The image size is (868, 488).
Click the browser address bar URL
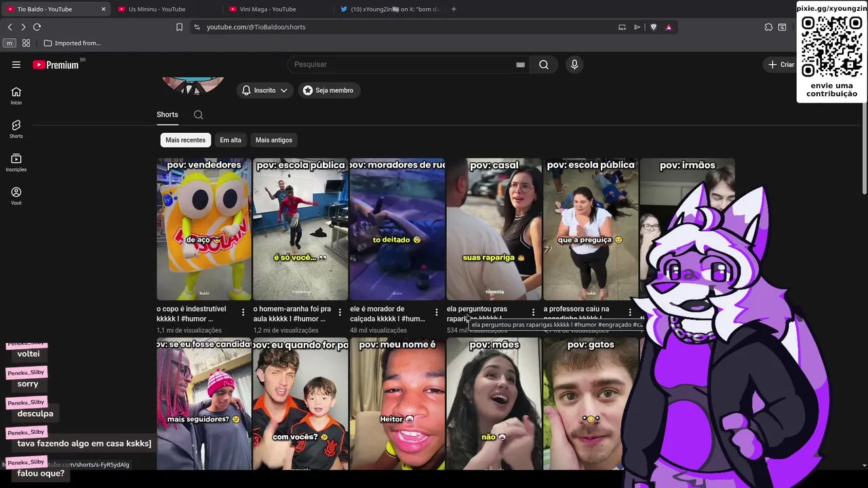256,27
